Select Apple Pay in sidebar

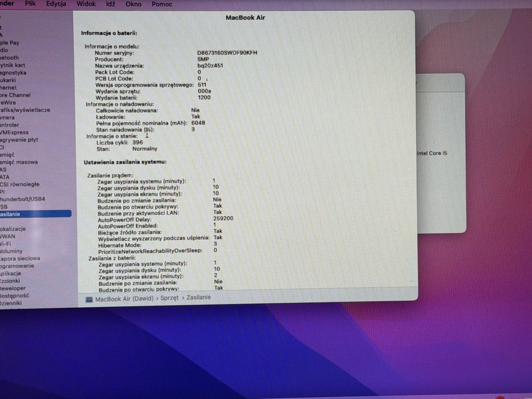[10, 43]
